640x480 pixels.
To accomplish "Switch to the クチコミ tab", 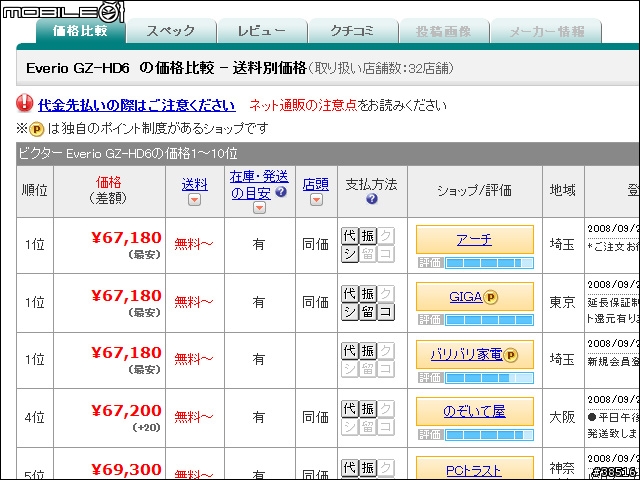I will pyautogui.click(x=352, y=31).
